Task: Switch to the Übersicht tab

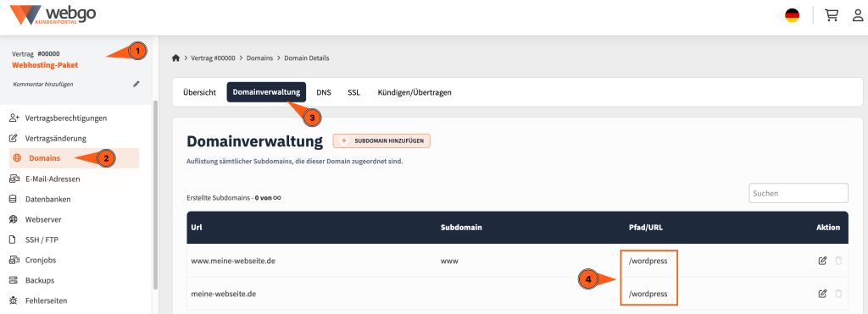Action: tap(200, 92)
